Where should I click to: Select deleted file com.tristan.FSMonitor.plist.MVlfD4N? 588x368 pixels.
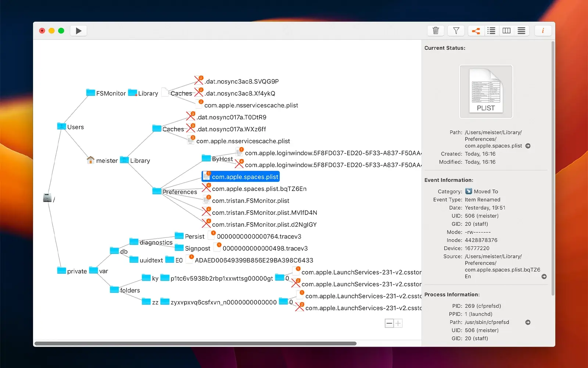(x=259, y=212)
